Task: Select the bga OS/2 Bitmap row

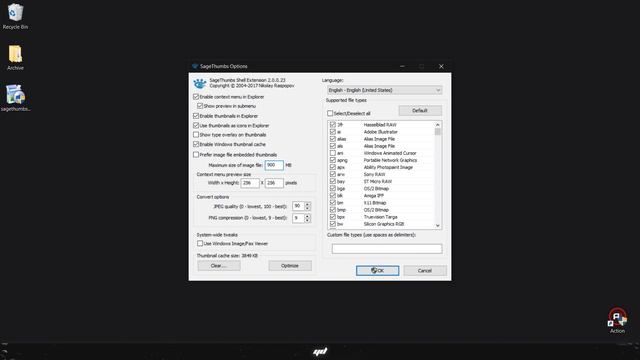Action: pos(381,189)
